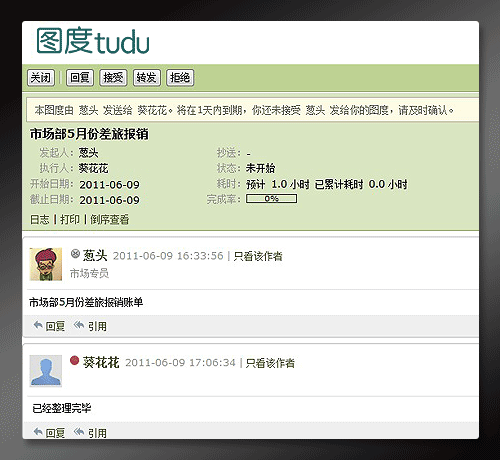Open the 日志 log link

40,219
